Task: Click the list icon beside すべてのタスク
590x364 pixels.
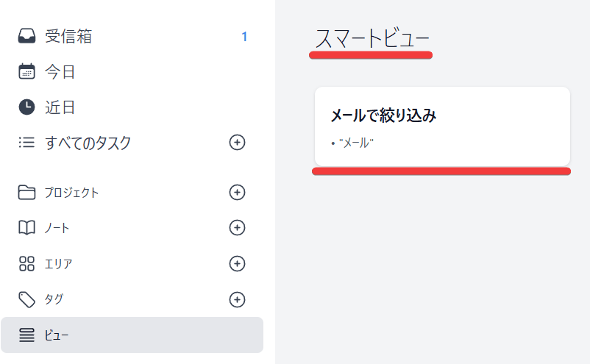Action: tap(26, 143)
